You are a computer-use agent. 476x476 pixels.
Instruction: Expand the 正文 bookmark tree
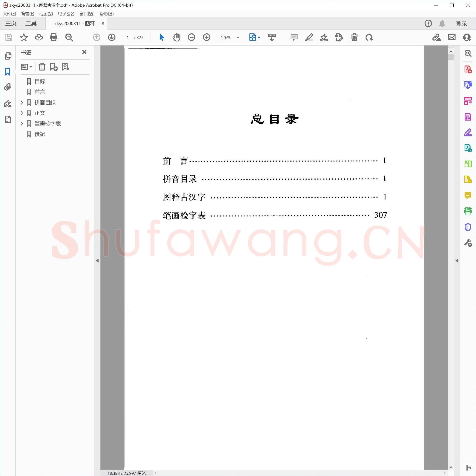tap(22, 113)
